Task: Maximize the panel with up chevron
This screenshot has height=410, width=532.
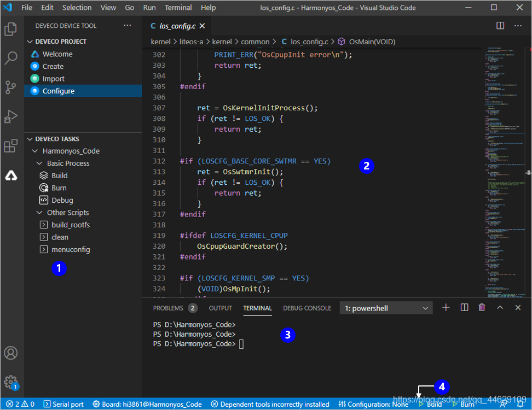Action: coord(500,307)
